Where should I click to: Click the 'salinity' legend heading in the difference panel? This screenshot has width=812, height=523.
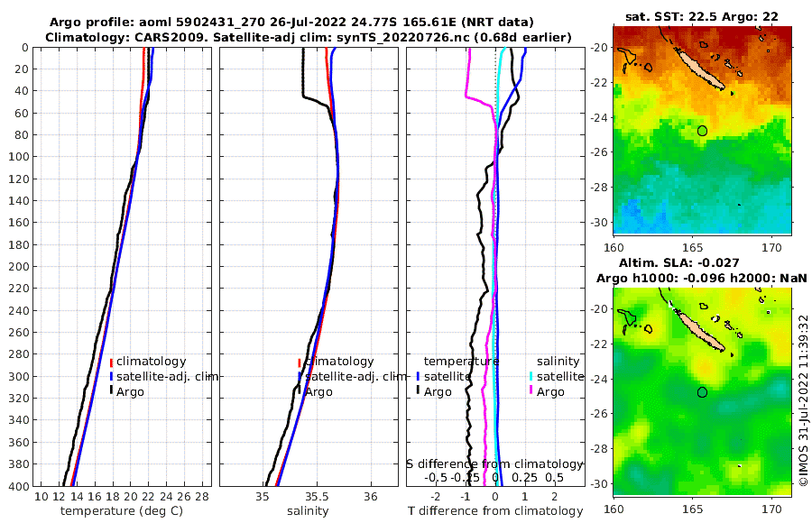[x=558, y=362]
